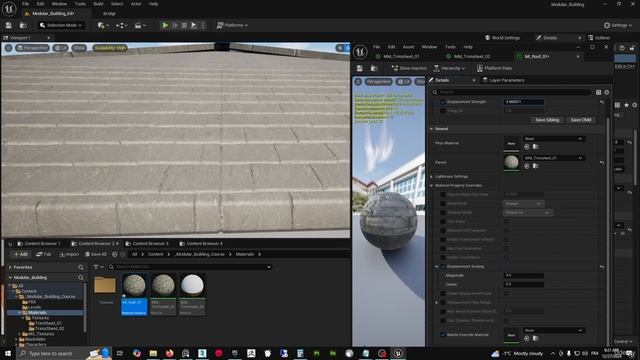Toggle the Blend Mode override checkbox
This screenshot has width=640, height=360.
point(443,203)
